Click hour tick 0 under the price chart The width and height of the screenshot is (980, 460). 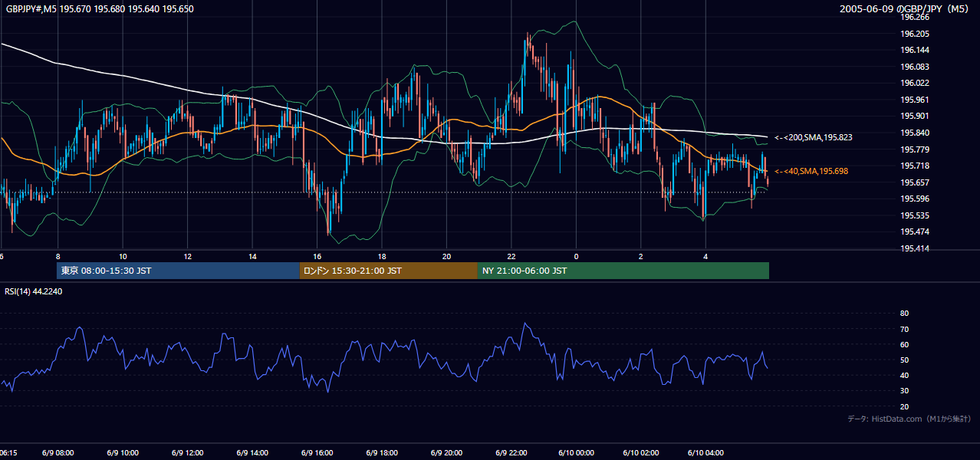point(576,256)
